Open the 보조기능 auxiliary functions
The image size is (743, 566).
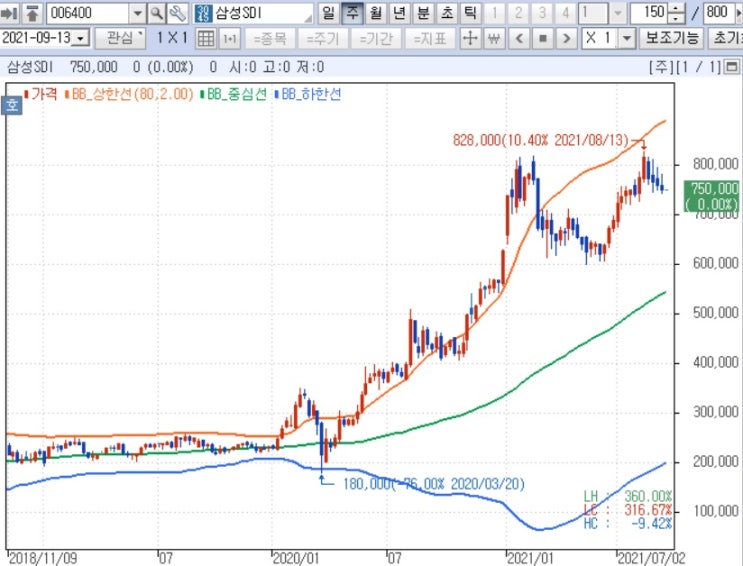(x=671, y=38)
